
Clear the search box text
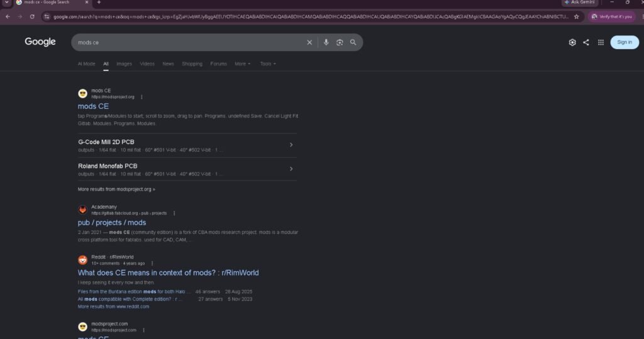pyautogui.click(x=309, y=42)
